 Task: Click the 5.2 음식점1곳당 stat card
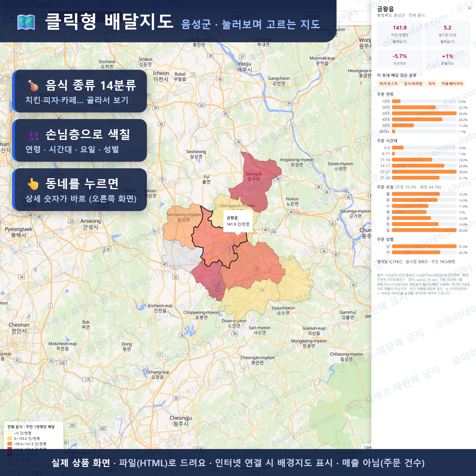(x=447, y=34)
